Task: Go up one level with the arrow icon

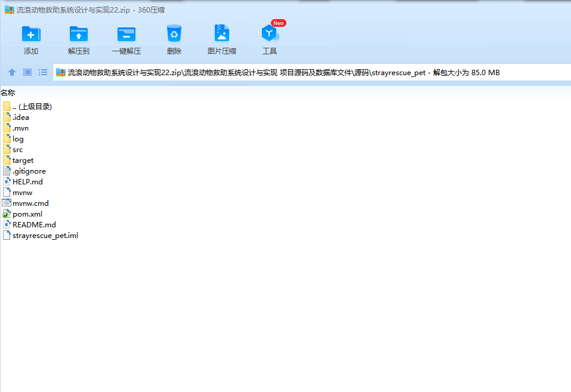Action: (12, 72)
